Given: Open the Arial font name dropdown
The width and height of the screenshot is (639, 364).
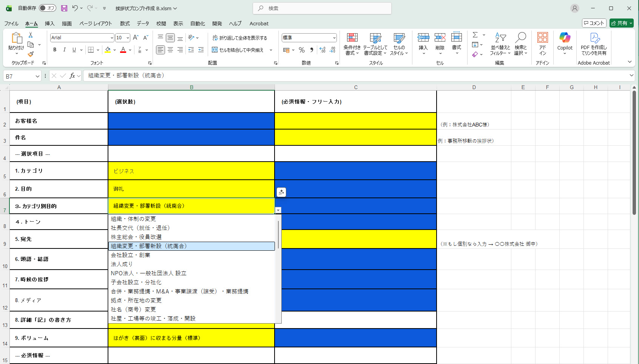Looking at the screenshot, I should coord(112,38).
